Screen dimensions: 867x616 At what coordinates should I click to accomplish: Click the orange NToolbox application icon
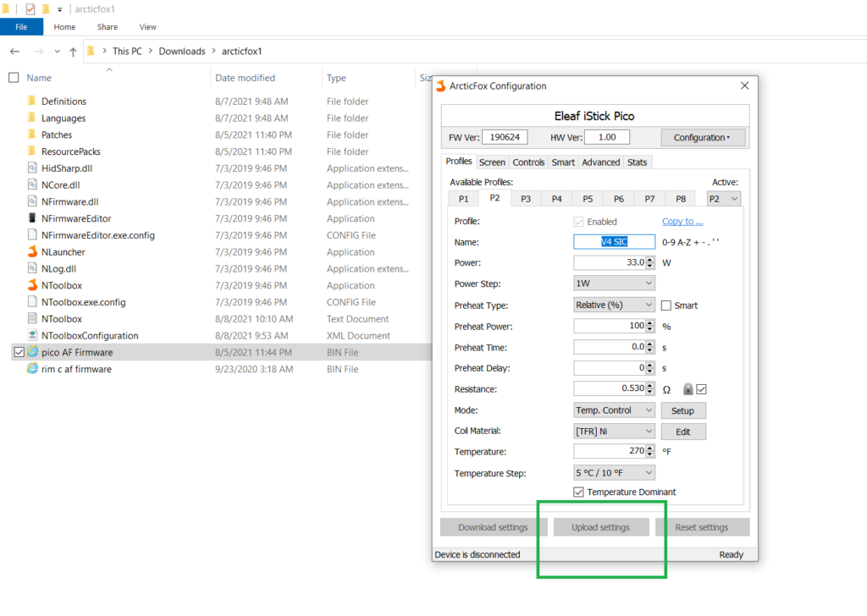click(33, 285)
